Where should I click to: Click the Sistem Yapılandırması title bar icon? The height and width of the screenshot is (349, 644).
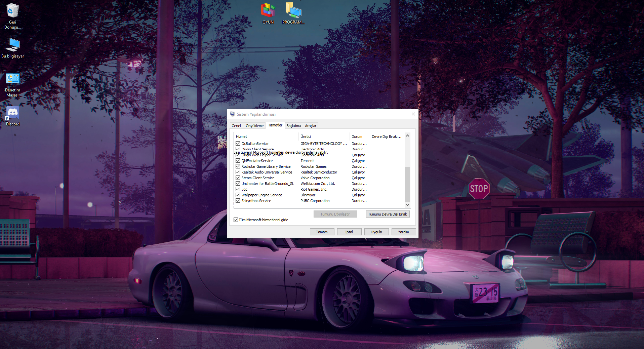[232, 114]
